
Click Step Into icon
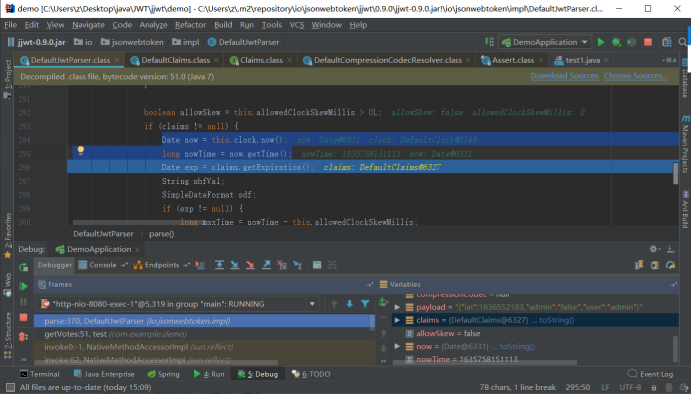click(x=235, y=265)
